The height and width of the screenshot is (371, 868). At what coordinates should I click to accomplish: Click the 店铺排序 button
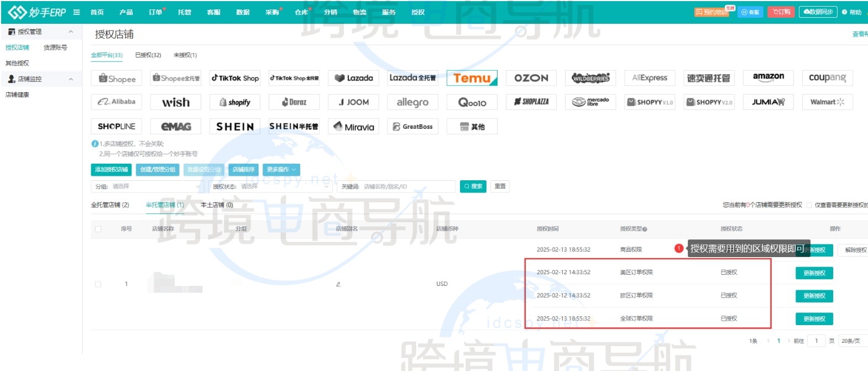[244, 170]
